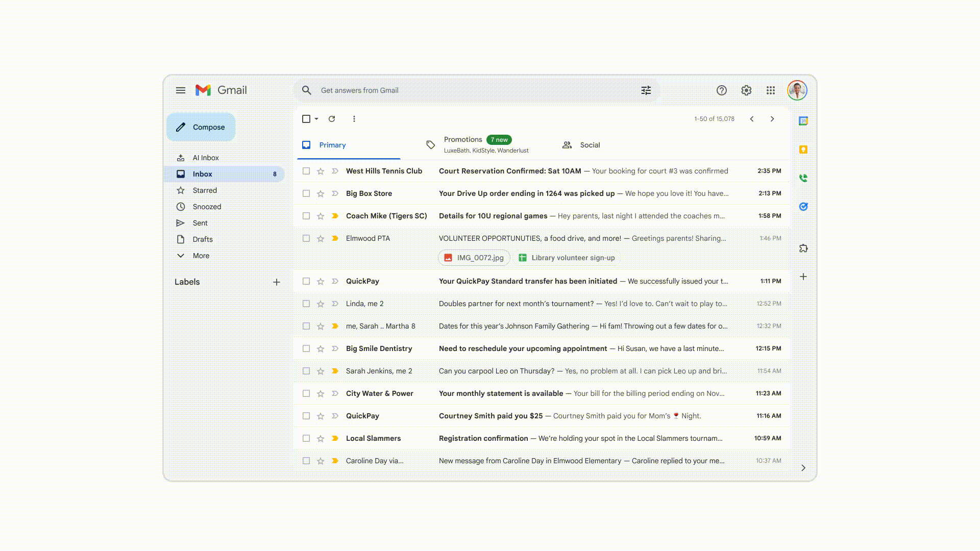Open the Google apps grid
The height and width of the screenshot is (551, 980).
(x=771, y=90)
